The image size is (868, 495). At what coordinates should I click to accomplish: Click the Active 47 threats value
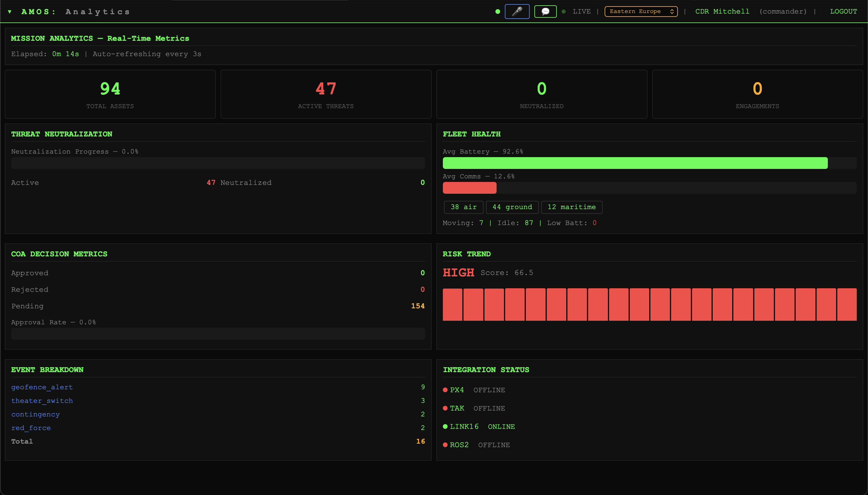click(211, 183)
